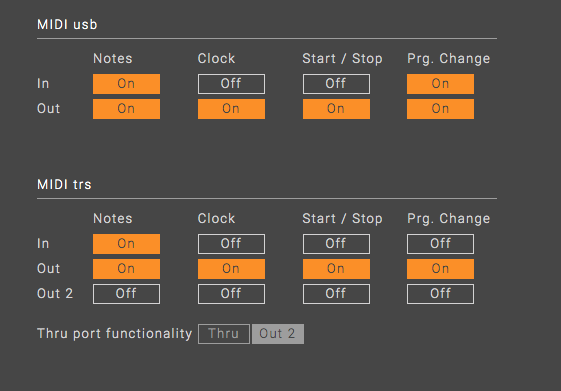The width and height of the screenshot is (561, 391).
Task: Enable MIDI trs Start / Stop Out 2
Action: pos(336,294)
